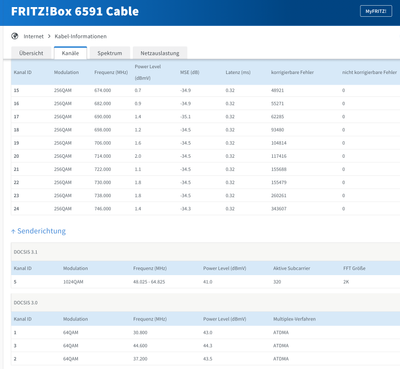Viewport: 400px width, 369px height.
Task: Click the subcarrier value 320
Action: tap(277, 282)
